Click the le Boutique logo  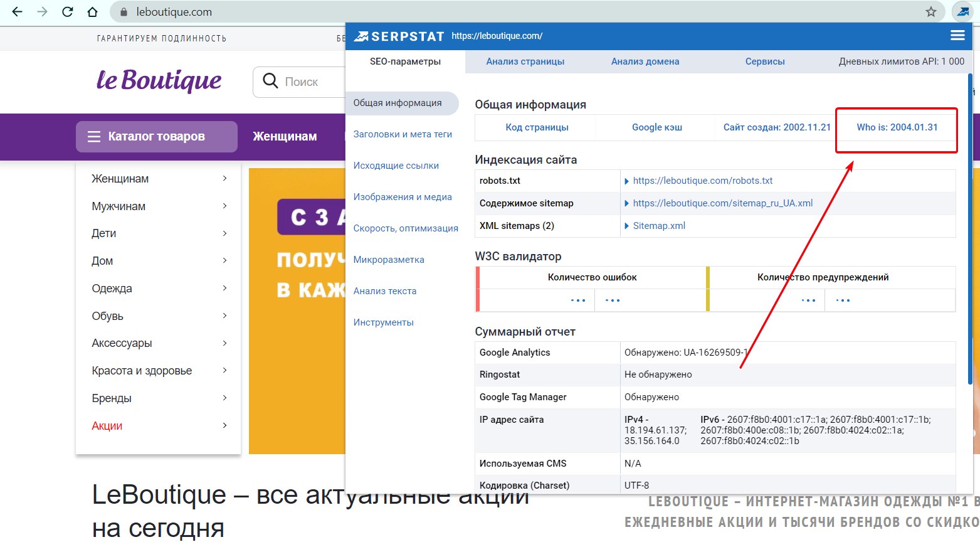(x=159, y=80)
